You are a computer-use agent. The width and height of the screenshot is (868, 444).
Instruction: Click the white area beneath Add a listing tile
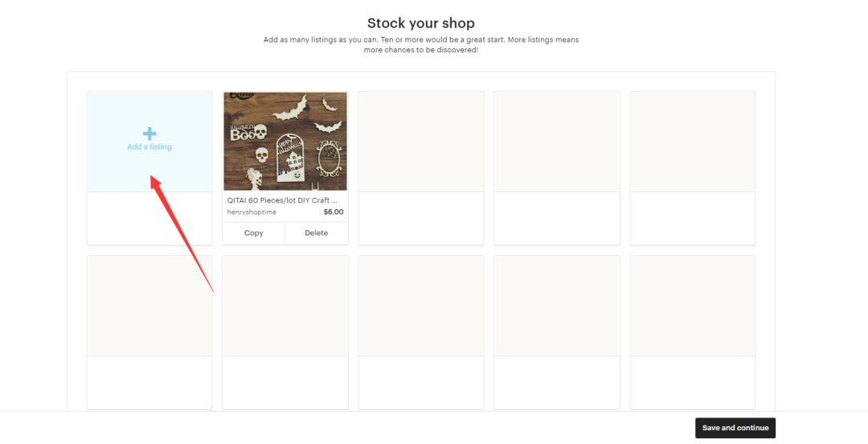[149, 218]
